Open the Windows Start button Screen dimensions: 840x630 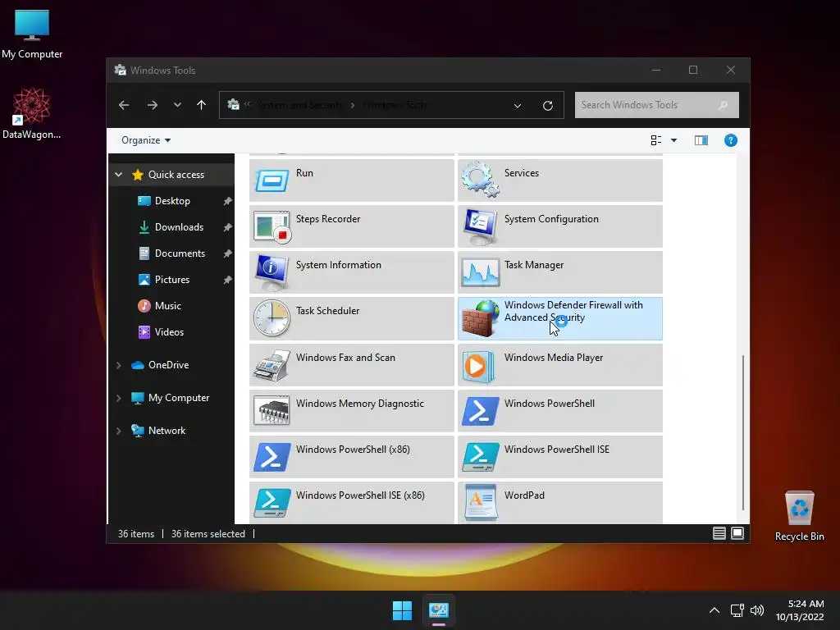[x=402, y=610]
